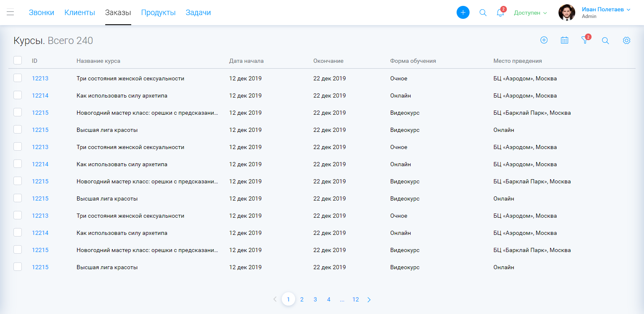Toggle the select-all checkbox in the table header
This screenshot has height=314, width=644.
(x=18, y=60)
